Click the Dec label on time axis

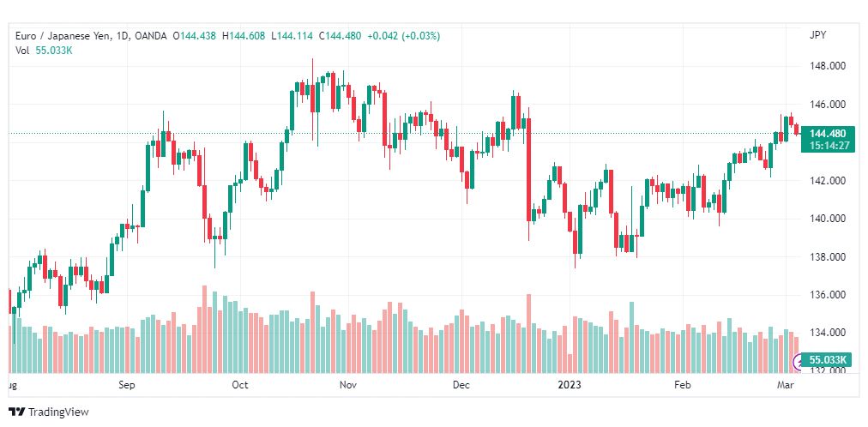[x=461, y=385]
